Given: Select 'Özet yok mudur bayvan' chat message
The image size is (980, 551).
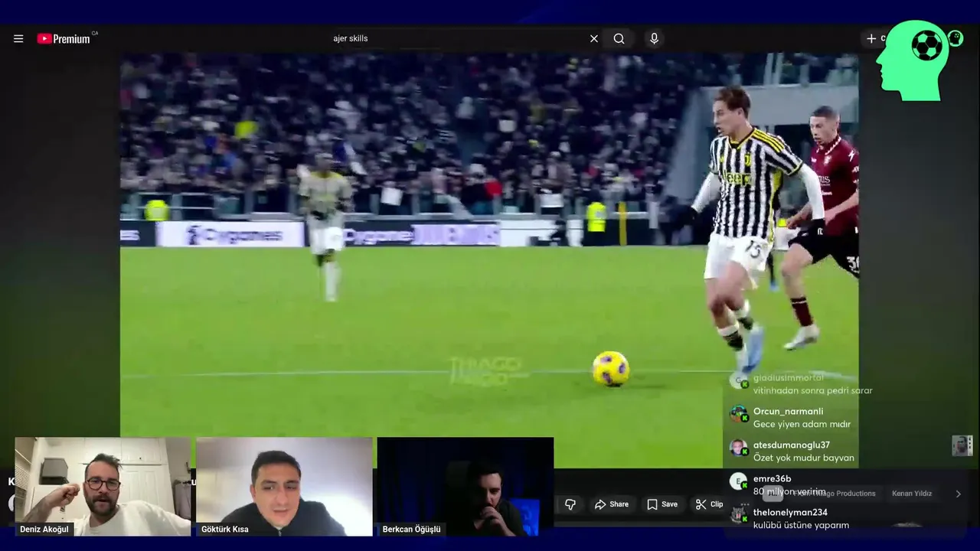Looking at the screenshot, I should 803,458.
